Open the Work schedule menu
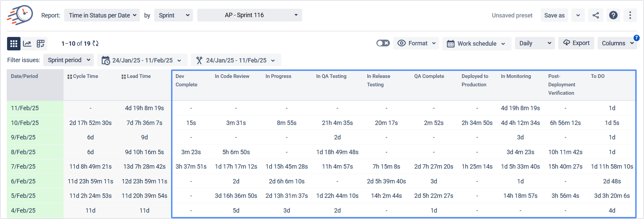Viewport: 644px width, 219px height. (476, 43)
